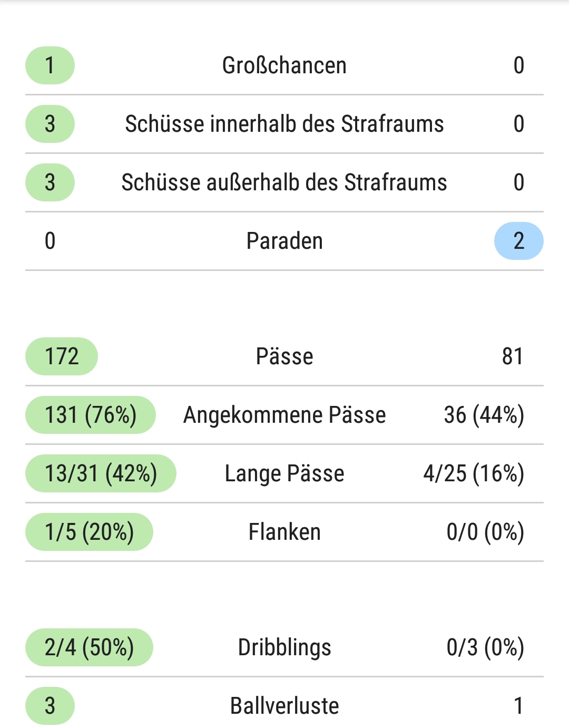569x728 pixels.
Task: Select the green Großchancen value 1 badge
Action: (x=50, y=65)
